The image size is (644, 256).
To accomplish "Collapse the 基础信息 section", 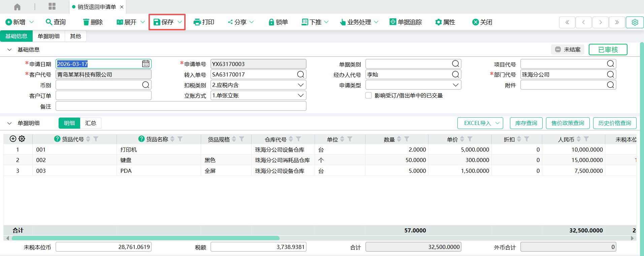I will pyautogui.click(x=9, y=50).
